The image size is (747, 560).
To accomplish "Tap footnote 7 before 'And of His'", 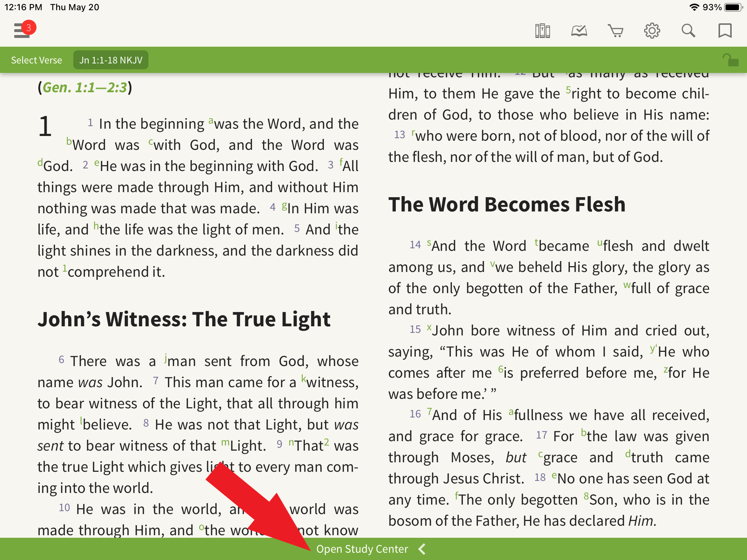I will [x=430, y=412].
